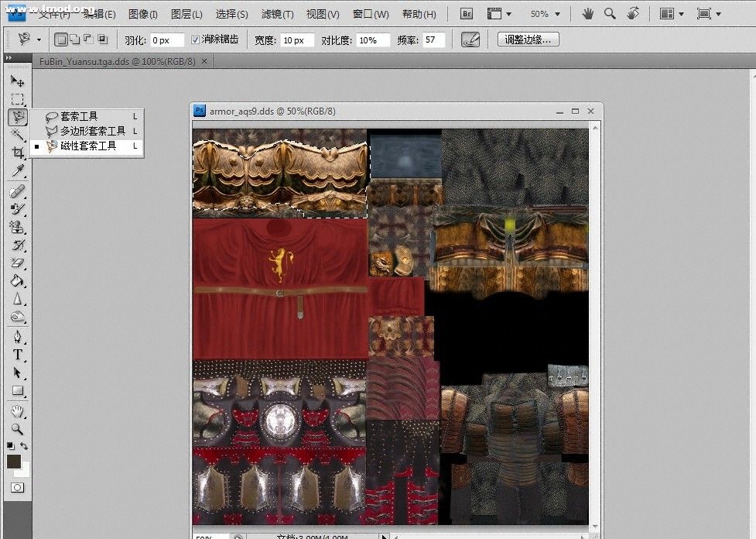
Task: Choose 多边形套索工具 from the flyout
Action: (x=92, y=131)
